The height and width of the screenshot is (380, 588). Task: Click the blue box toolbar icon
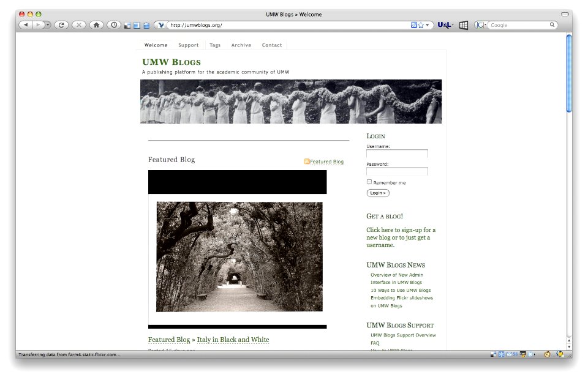coord(146,26)
